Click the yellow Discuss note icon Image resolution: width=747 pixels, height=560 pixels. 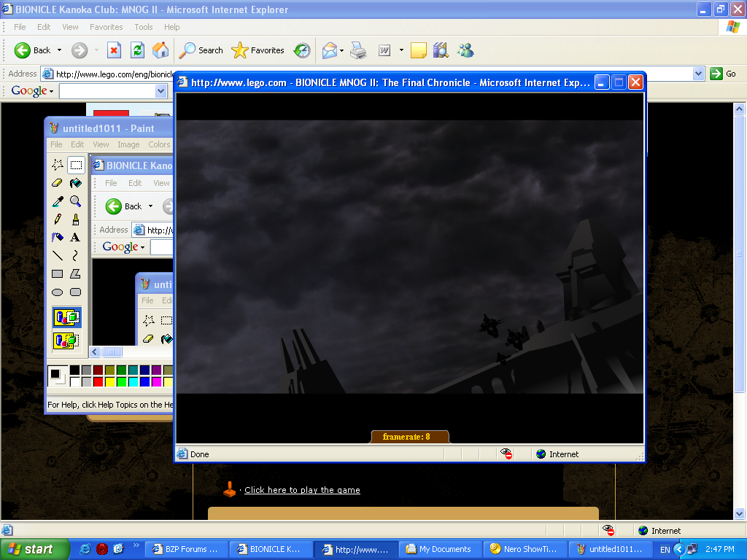click(x=418, y=50)
